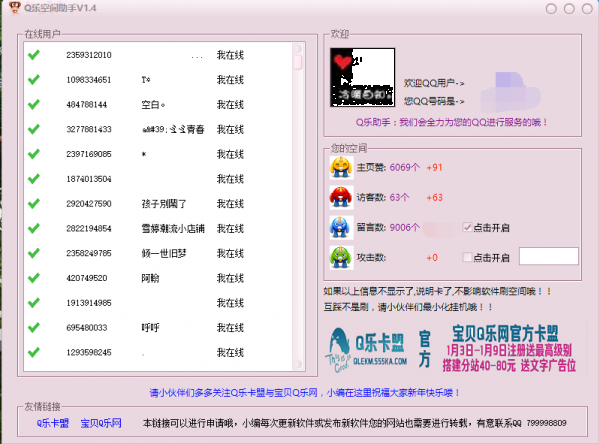
Task: Click the green checkmark beside 2920427590
Action: point(34,204)
